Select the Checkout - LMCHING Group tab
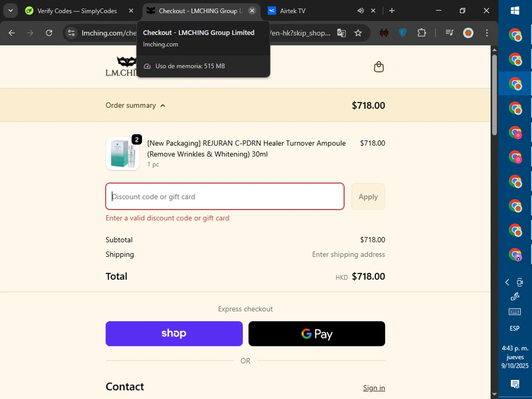532x399 pixels. coord(200,11)
